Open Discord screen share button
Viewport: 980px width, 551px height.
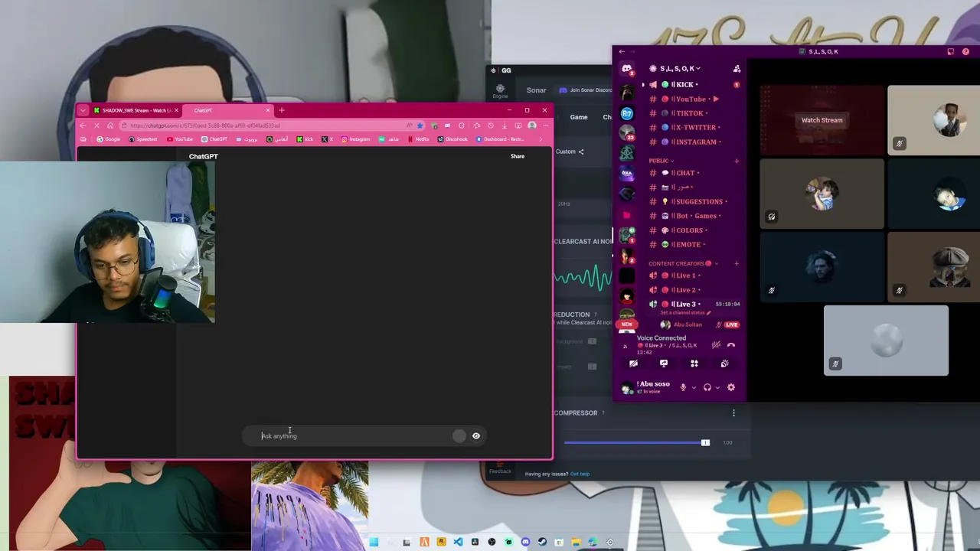point(664,364)
